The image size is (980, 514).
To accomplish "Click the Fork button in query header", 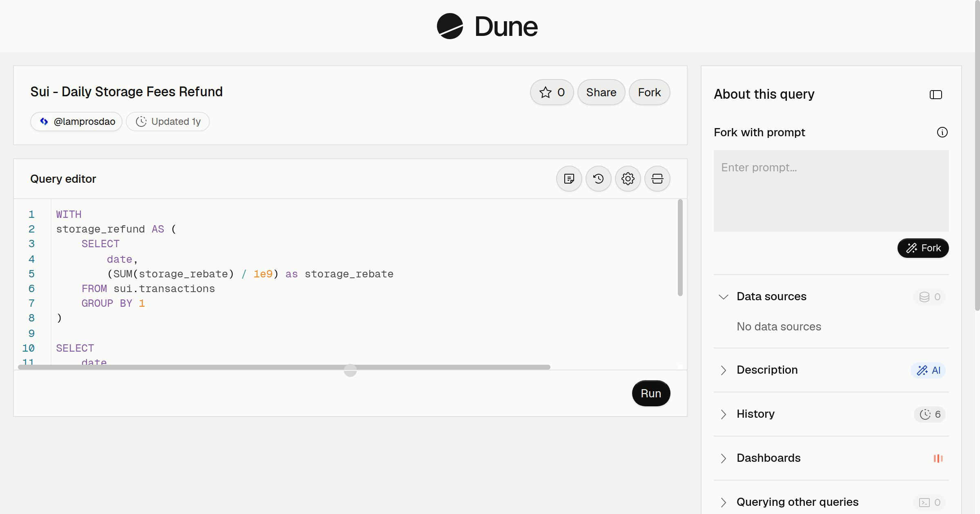I will (x=649, y=92).
